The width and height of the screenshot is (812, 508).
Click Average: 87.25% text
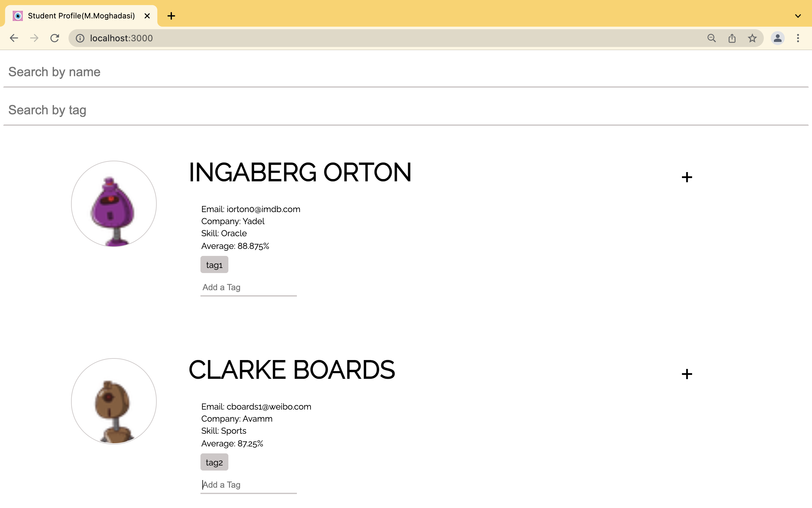point(232,444)
